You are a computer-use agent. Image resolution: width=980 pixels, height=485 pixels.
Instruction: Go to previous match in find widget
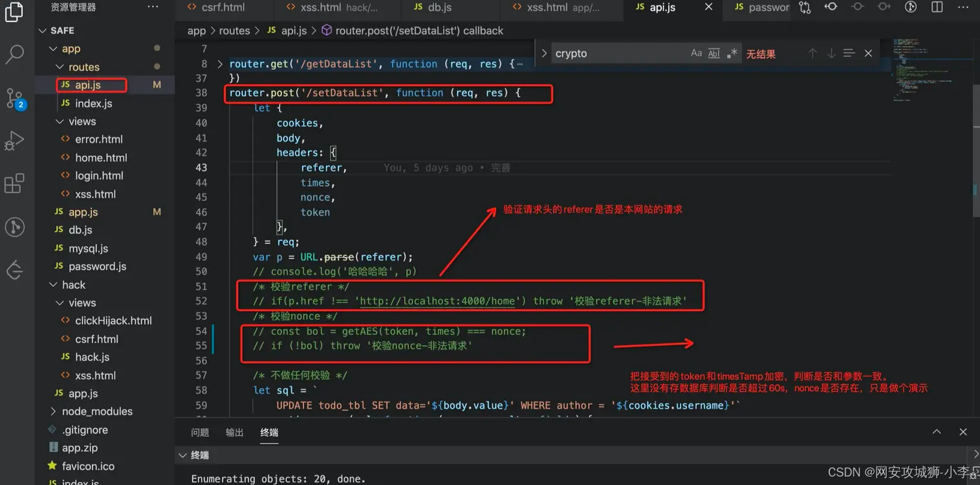(812, 53)
